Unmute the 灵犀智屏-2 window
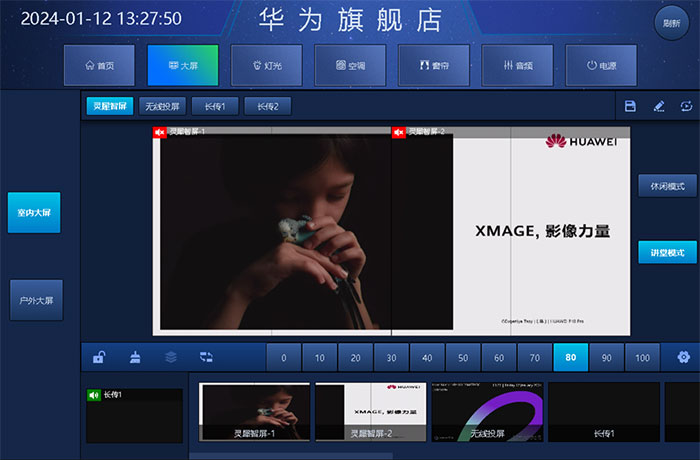Screen dimensions: 700x460 (399, 132)
